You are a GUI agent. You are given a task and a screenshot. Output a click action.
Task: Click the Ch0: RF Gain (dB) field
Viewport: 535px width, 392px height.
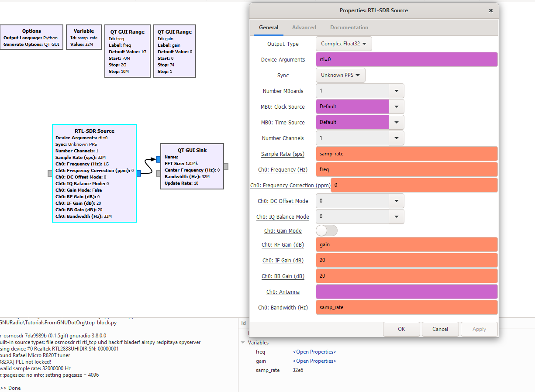tap(407, 244)
